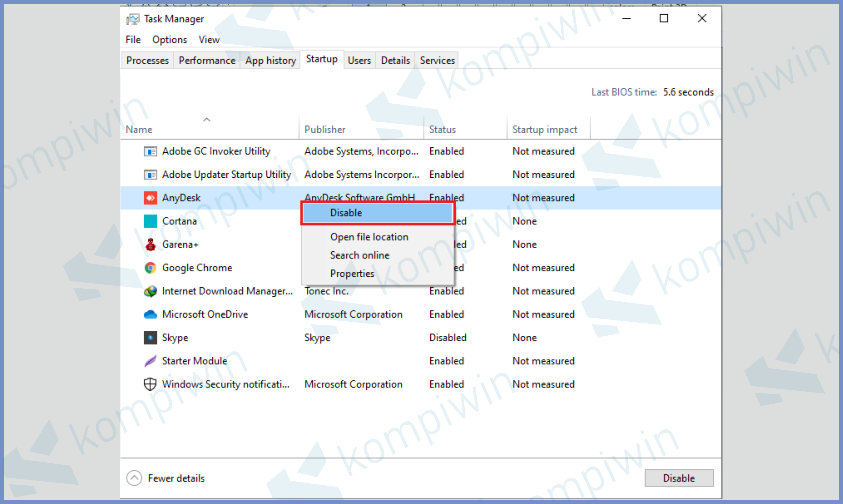Select the Windows Security notification row
Image resolution: width=843 pixels, height=504 pixels.
point(421,385)
